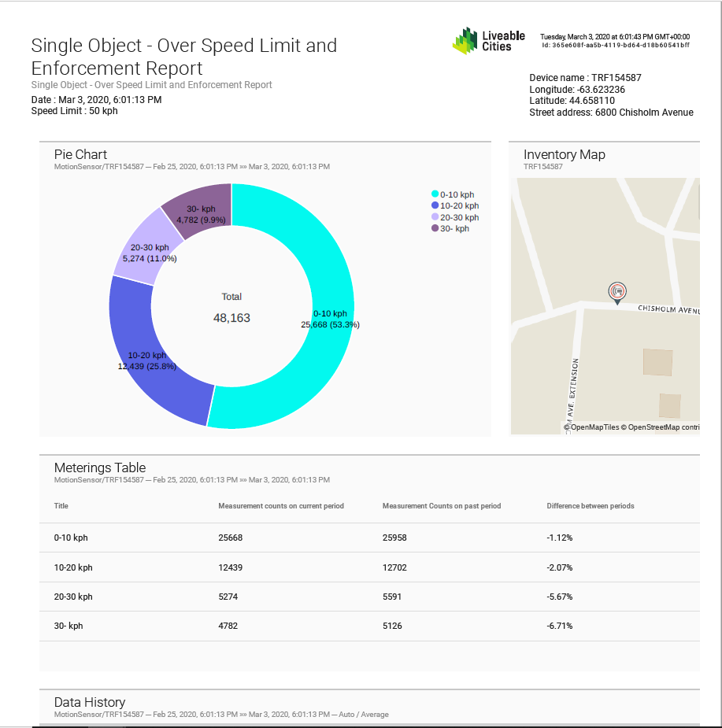
Task: Click the -2.07% difference cell
Action: (559, 567)
